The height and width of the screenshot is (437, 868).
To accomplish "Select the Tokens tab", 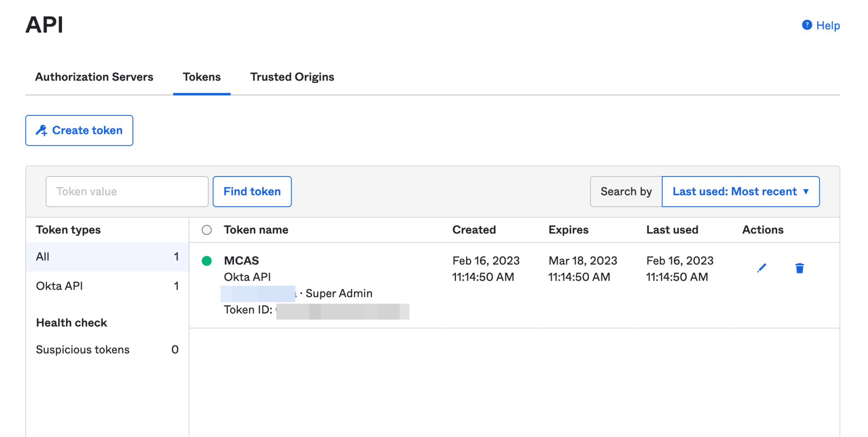I will (x=202, y=77).
